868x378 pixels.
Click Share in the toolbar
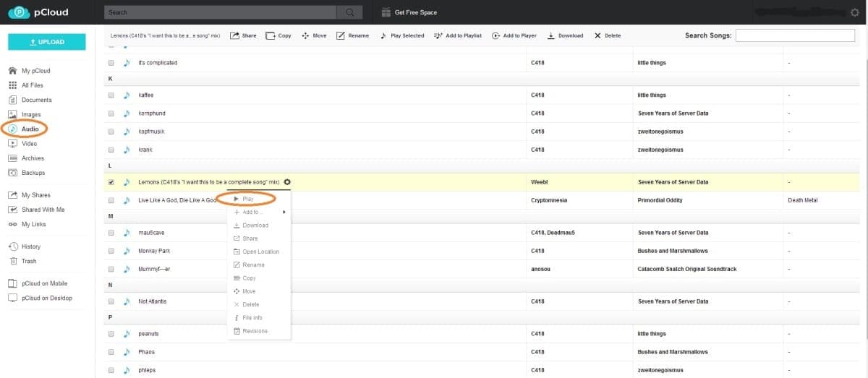[244, 35]
